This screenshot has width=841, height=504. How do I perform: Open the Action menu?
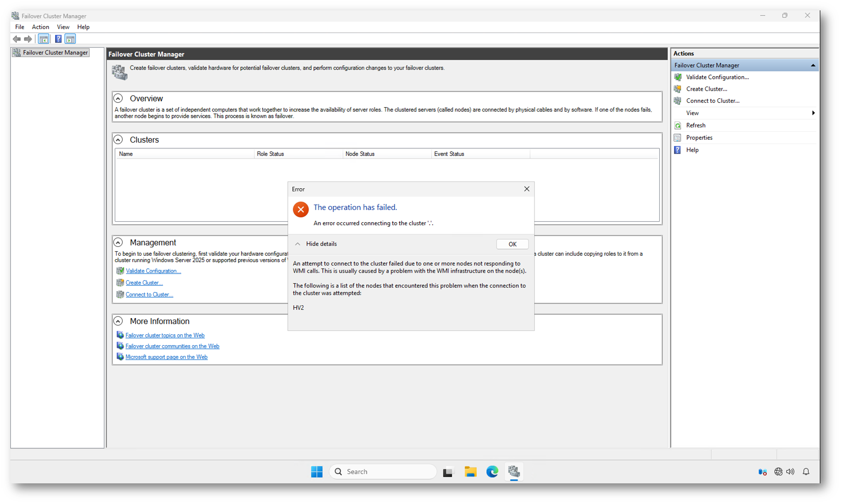[x=40, y=27]
